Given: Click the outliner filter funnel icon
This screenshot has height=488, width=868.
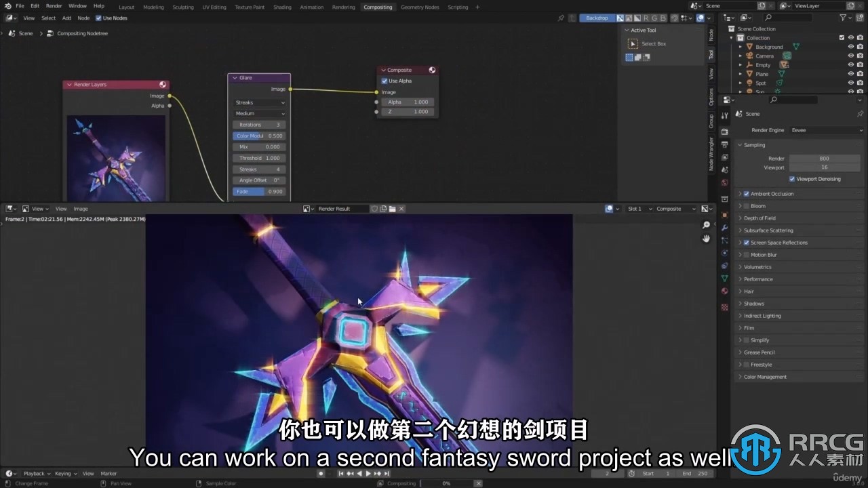Looking at the screenshot, I should [843, 17].
